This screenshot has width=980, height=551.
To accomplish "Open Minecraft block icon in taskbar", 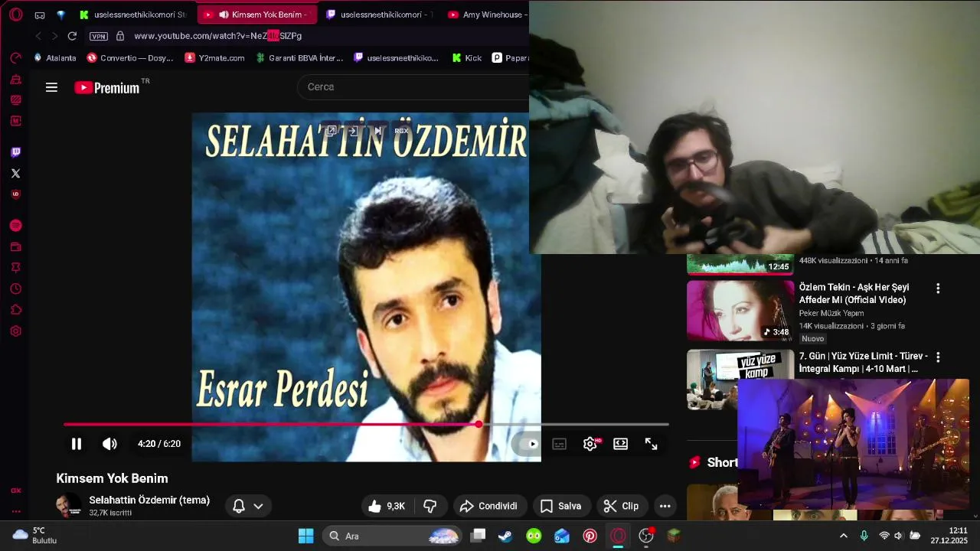I will tap(674, 536).
